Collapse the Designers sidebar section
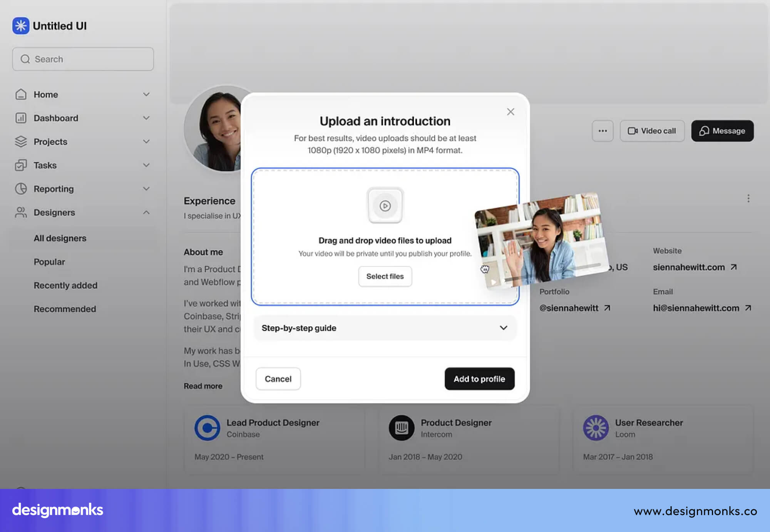770x532 pixels. click(x=146, y=212)
